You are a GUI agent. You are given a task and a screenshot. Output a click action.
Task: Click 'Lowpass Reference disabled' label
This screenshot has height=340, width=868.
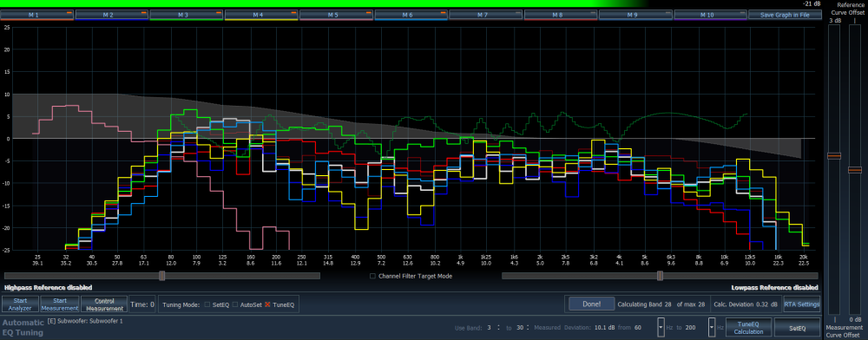pyautogui.click(x=774, y=287)
